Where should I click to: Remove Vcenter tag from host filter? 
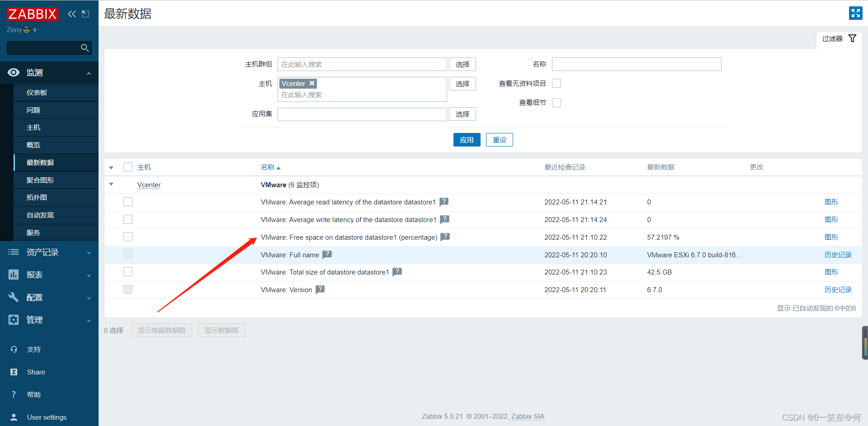pos(312,83)
